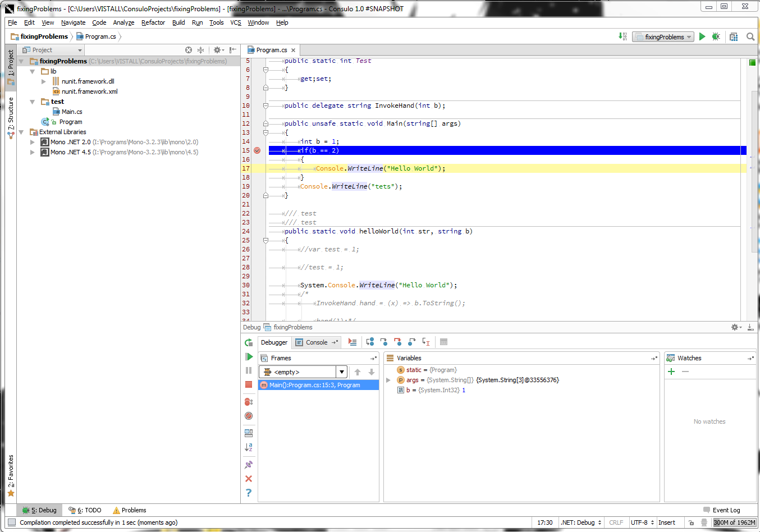Screen dimensions: 760x532
Task: Open the VCS menu
Action: pyautogui.click(x=235, y=22)
